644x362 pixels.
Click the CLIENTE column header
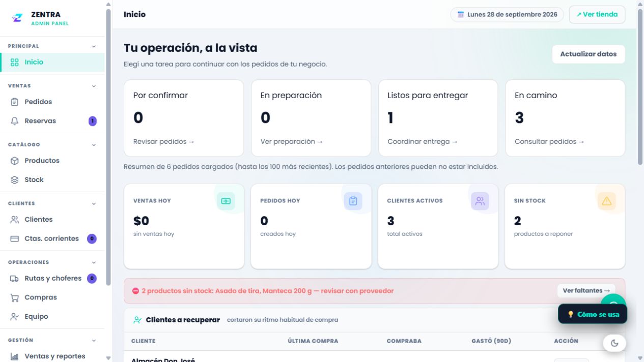[144, 341]
